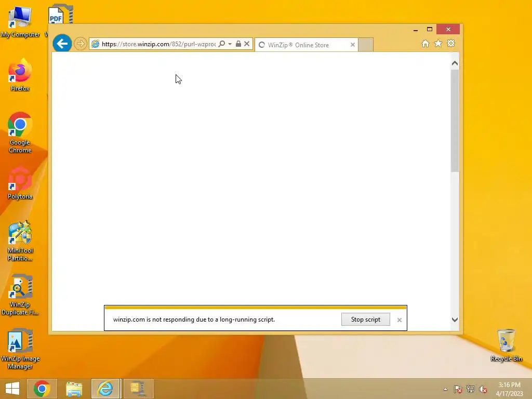Select the Polytoria desktop icon

[x=20, y=183]
